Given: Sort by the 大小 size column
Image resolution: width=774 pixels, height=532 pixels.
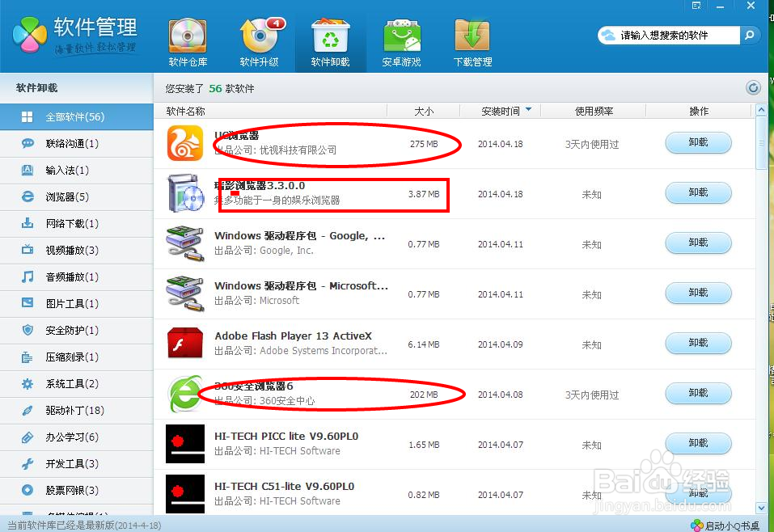Looking at the screenshot, I should click(x=424, y=111).
